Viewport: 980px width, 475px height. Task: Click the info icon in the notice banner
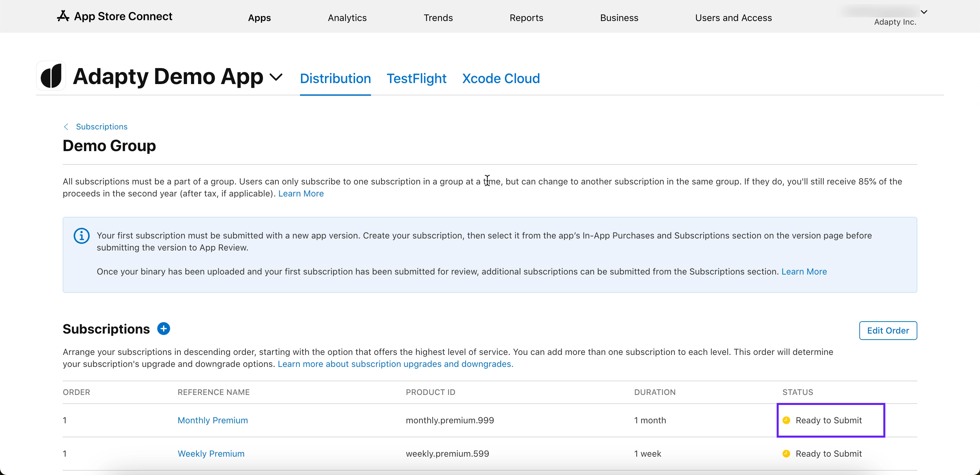point(81,236)
